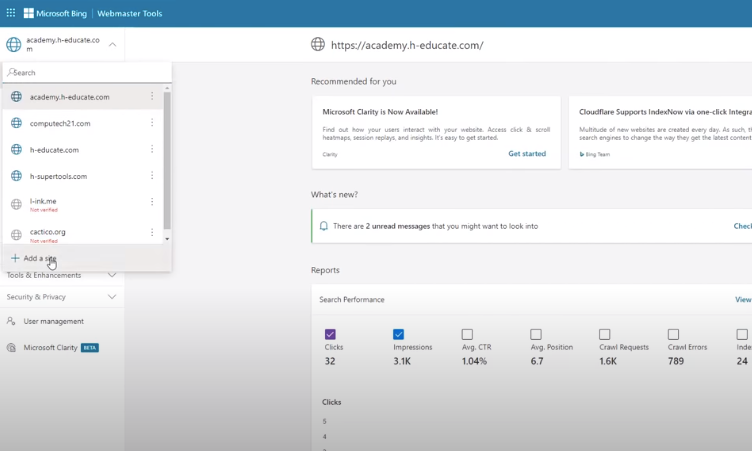
Task: Click the User management icon
Action: 12,321
